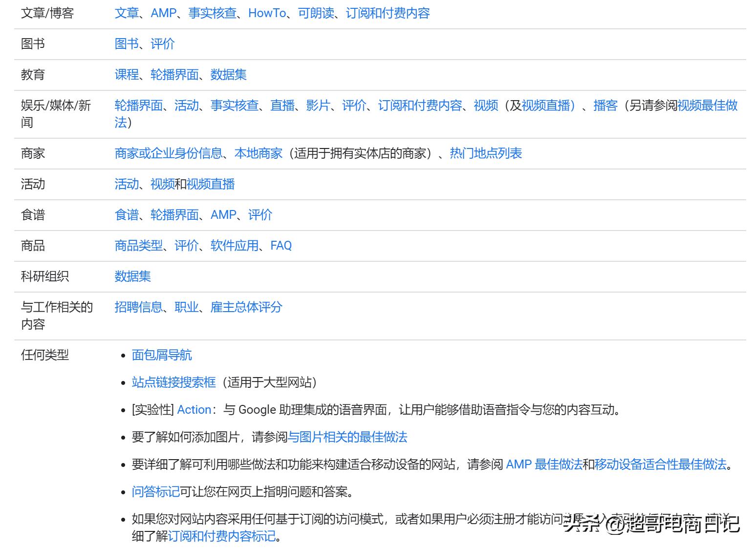Viewport: 756px width, 549px height.
Task: Click 事实核查 in the 文章/博客 row
Action: tap(212, 13)
